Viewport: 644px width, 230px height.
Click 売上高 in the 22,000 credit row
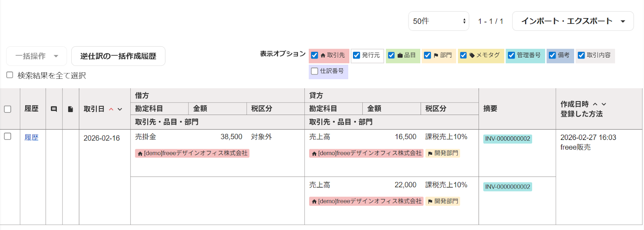320,185
